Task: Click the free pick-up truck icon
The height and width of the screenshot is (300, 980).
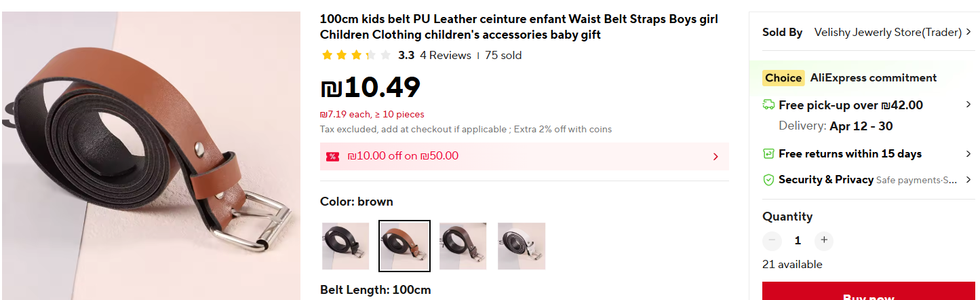Action: pyautogui.click(x=768, y=105)
